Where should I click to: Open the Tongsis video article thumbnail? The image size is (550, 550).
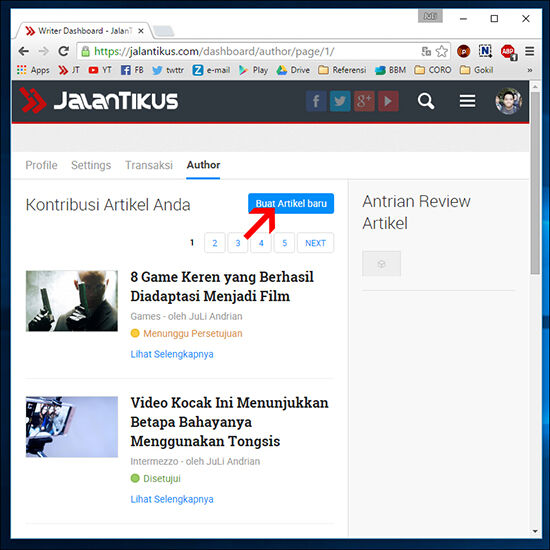[72, 427]
